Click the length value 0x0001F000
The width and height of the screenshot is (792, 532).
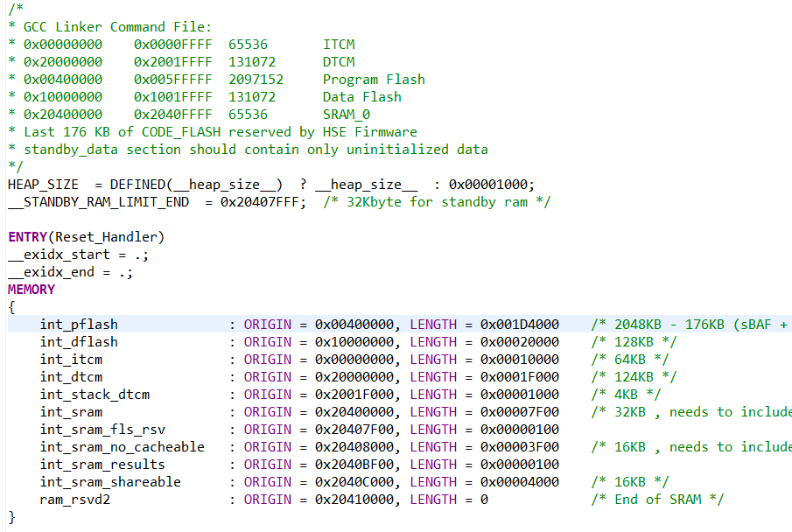(520, 377)
